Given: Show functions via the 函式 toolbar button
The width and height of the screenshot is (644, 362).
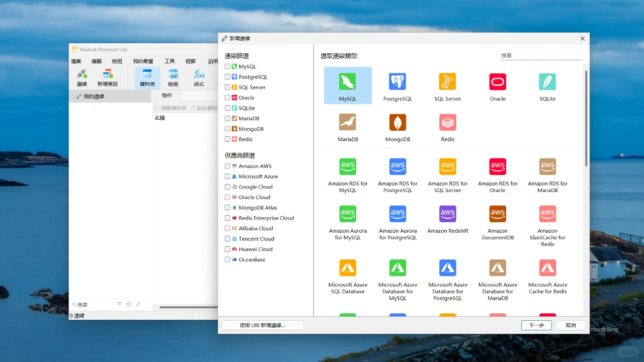Looking at the screenshot, I should click(199, 78).
